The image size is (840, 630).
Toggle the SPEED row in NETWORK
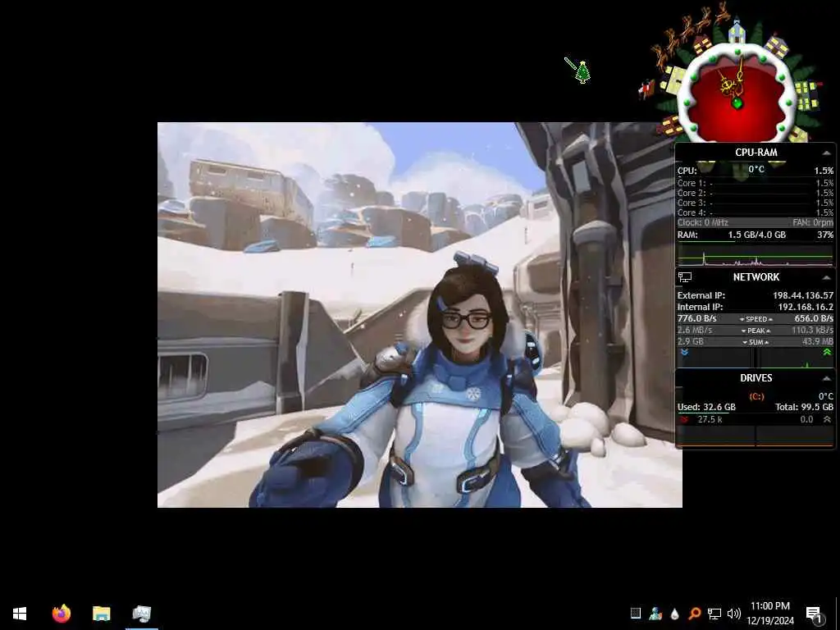(x=756, y=319)
